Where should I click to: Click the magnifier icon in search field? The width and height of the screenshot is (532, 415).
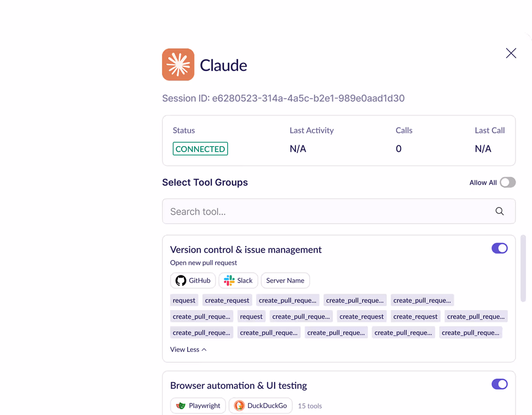(x=500, y=211)
